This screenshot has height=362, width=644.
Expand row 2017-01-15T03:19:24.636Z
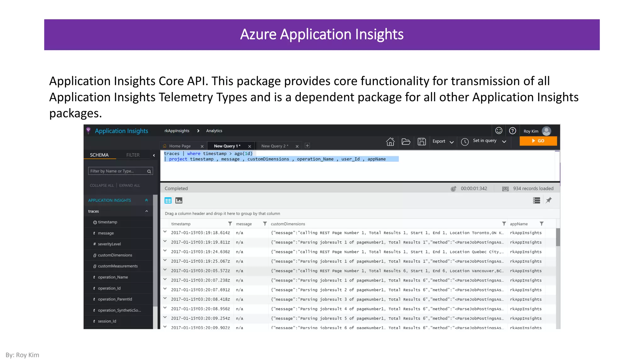tap(165, 251)
